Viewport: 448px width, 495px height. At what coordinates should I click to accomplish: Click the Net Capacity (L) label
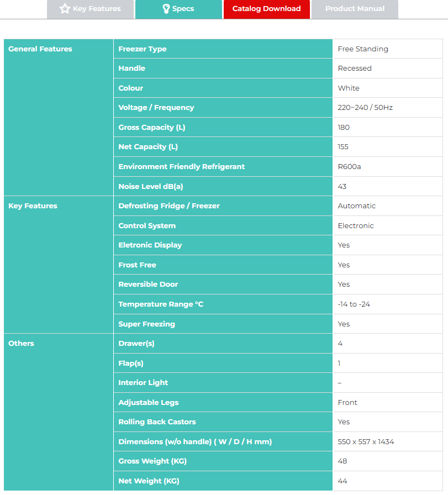tap(148, 147)
